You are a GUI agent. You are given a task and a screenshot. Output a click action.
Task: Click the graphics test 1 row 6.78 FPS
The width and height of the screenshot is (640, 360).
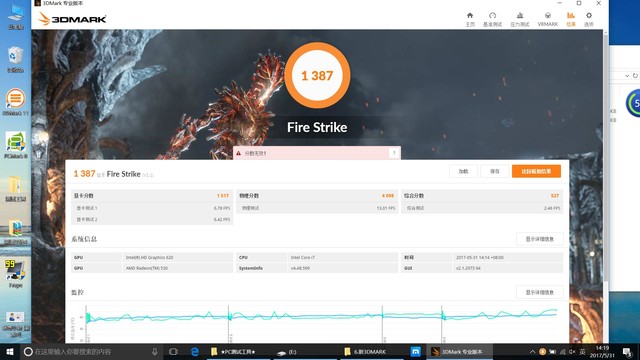click(152, 208)
